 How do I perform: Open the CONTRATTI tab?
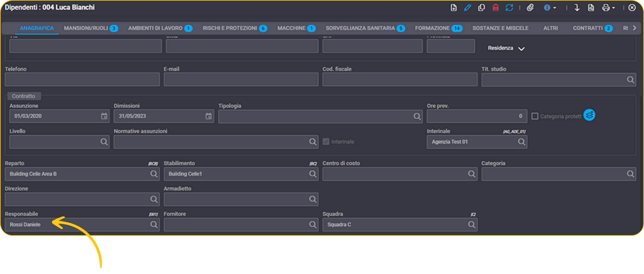[593, 28]
